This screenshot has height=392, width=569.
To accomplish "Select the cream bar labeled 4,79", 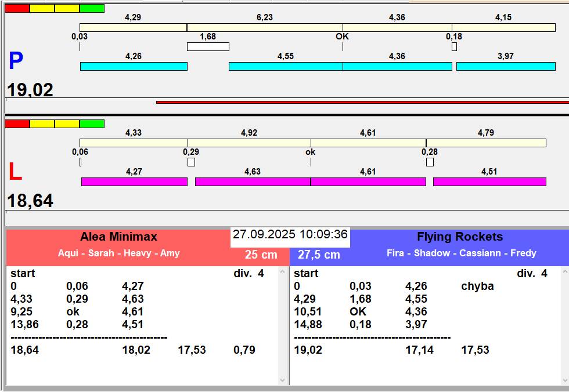I will [487, 143].
